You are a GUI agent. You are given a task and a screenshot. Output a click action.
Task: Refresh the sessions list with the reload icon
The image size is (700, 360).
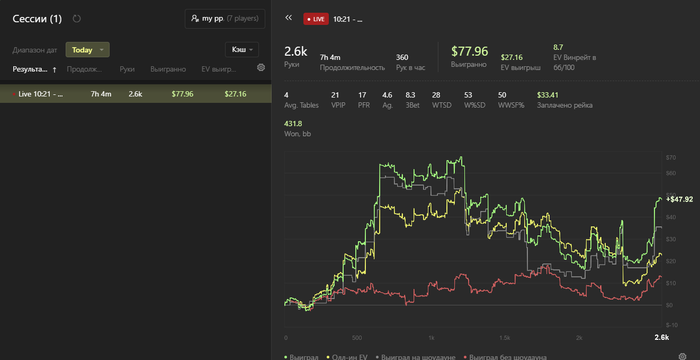click(77, 19)
